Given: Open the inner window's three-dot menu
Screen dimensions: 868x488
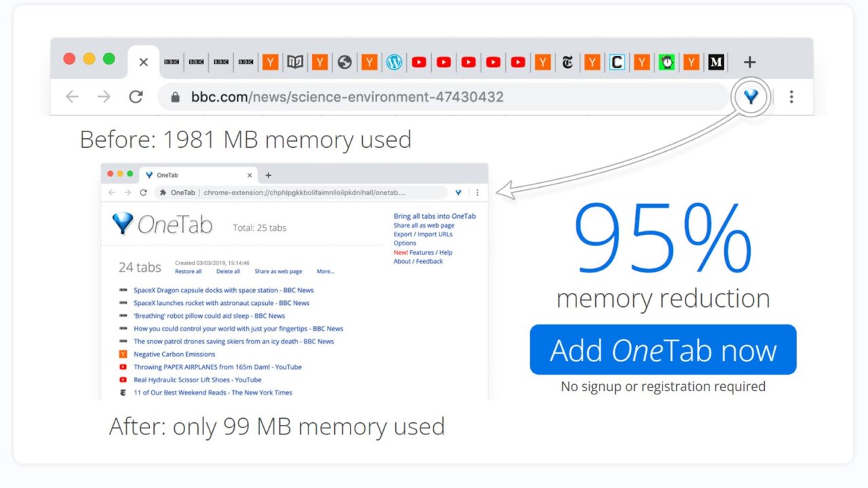Looking at the screenshot, I should click(x=477, y=192).
